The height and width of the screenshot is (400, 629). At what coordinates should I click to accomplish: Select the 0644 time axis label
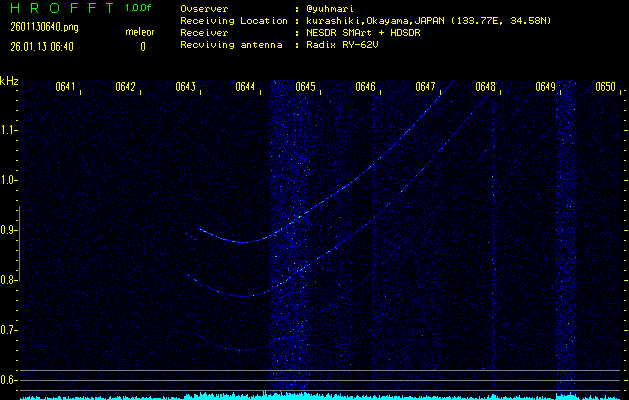click(246, 87)
